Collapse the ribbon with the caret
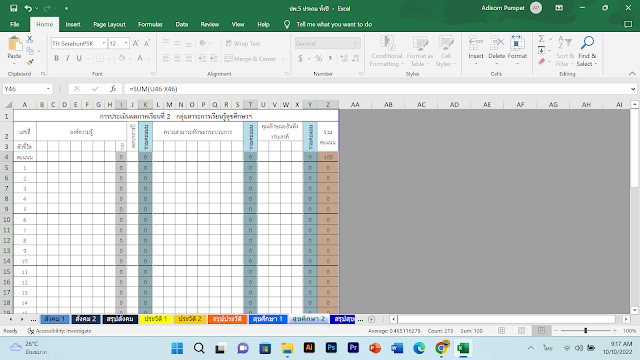The width and height of the screenshot is (640, 360). [x=632, y=74]
